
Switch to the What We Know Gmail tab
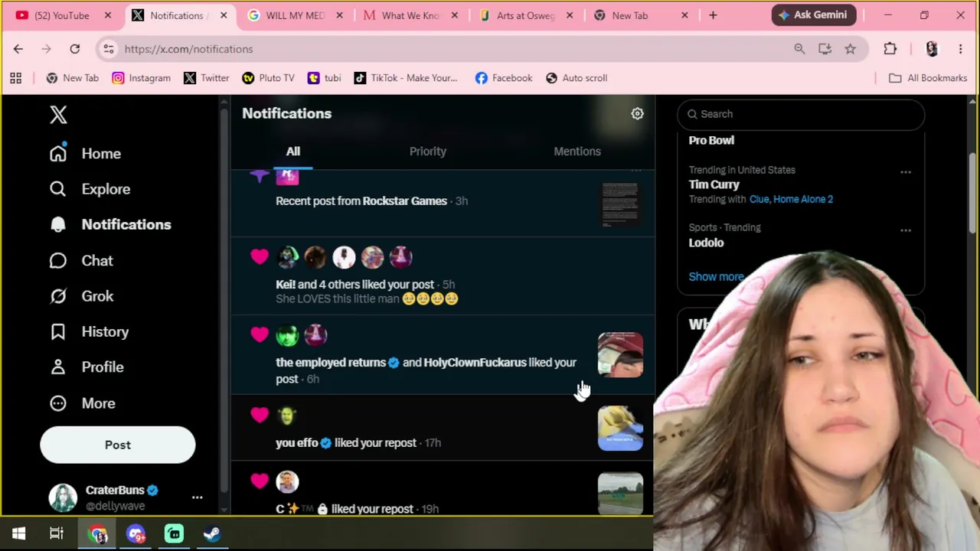pos(410,15)
